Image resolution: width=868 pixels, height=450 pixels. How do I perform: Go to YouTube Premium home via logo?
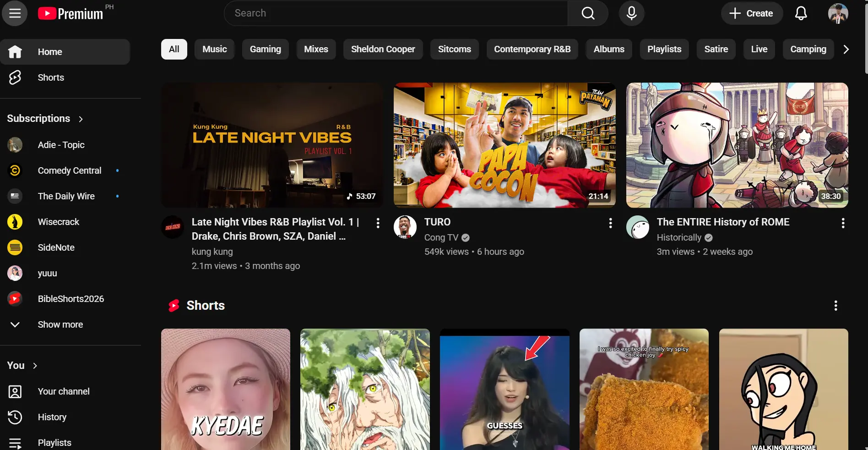pyautogui.click(x=71, y=13)
